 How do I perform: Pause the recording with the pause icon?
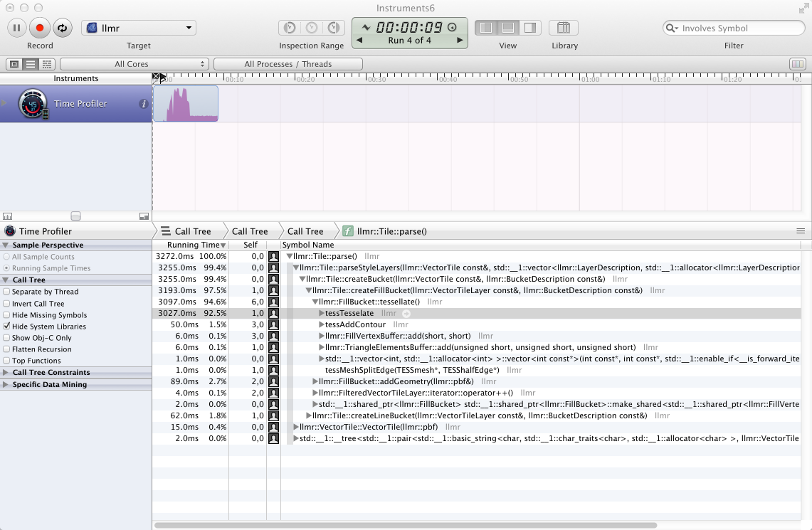17,28
